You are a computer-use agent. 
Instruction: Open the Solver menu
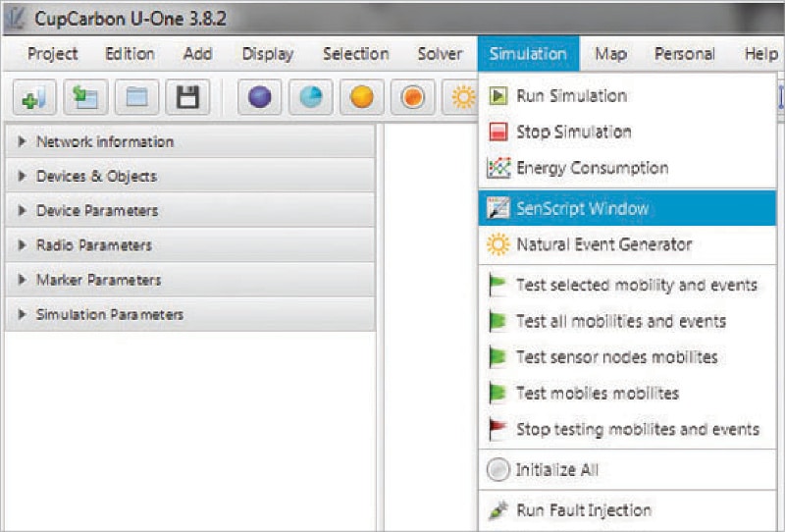[x=440, y=54]
